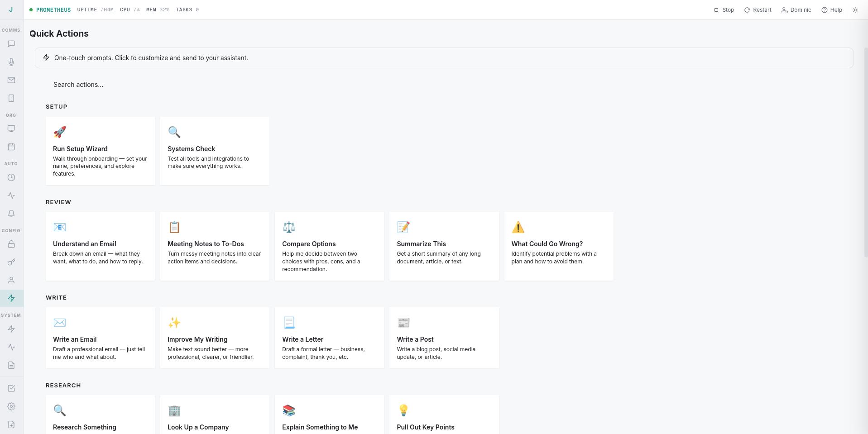
Task: Click the Search actions input field
Action: click(x=444, y=85)
